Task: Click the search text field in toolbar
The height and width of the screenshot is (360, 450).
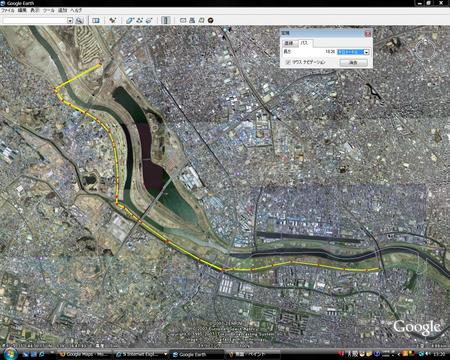Action: tap(34, 20)
